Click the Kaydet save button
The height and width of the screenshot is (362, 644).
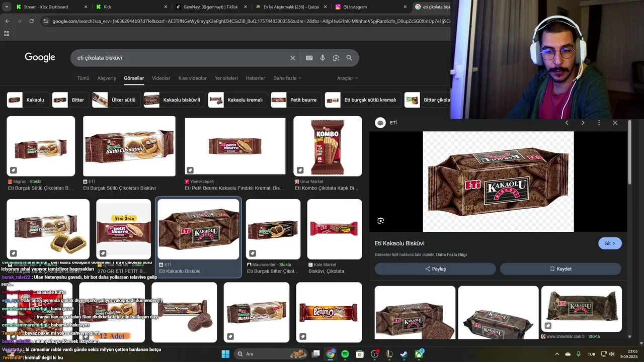560,269
